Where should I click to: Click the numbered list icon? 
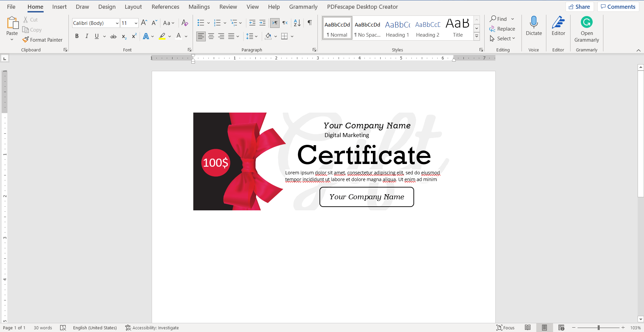(217, 23)
